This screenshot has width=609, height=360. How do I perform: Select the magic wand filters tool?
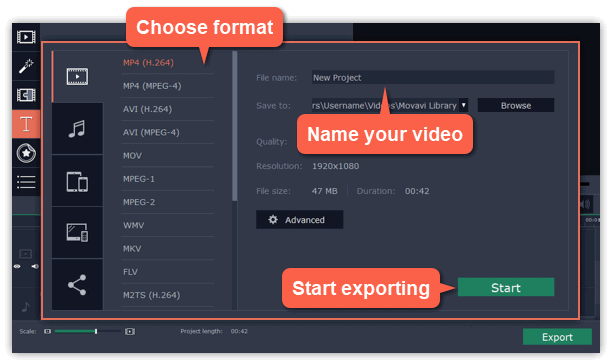(26, 66)
